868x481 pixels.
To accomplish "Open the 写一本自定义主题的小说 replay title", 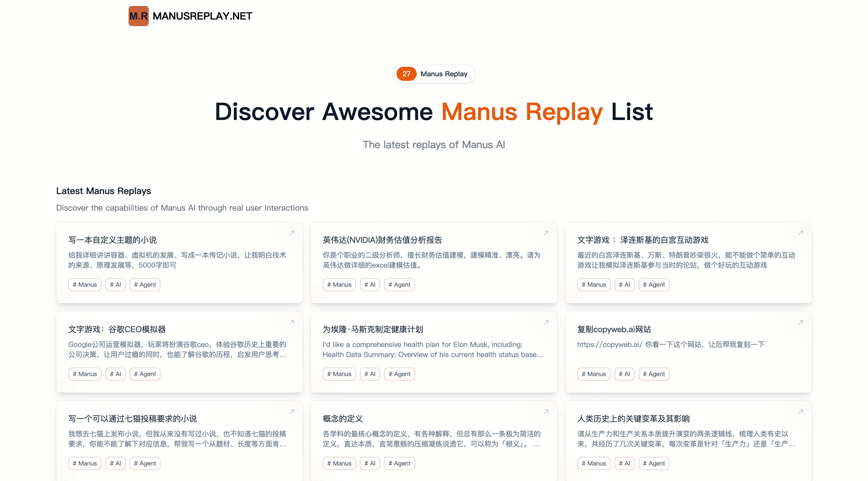I will tap(113, 240).
